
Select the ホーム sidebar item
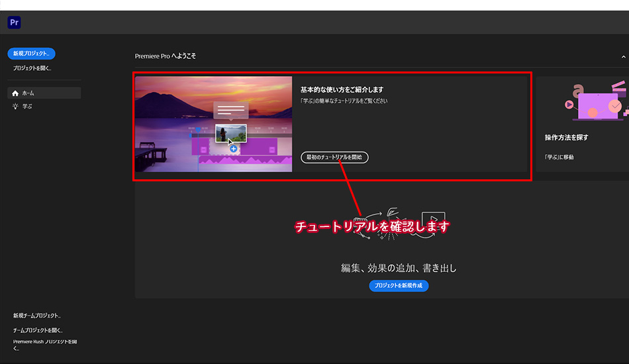tap(44, 93)
